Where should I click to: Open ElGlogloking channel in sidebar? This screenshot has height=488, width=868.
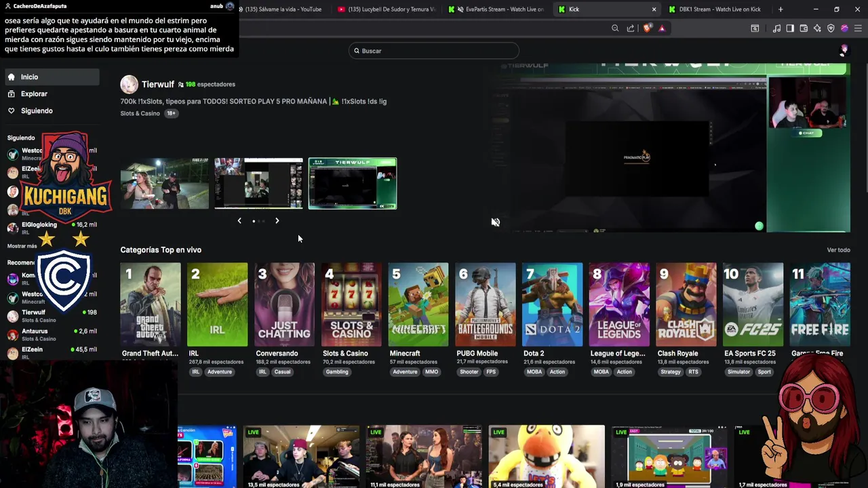(52, 228)
